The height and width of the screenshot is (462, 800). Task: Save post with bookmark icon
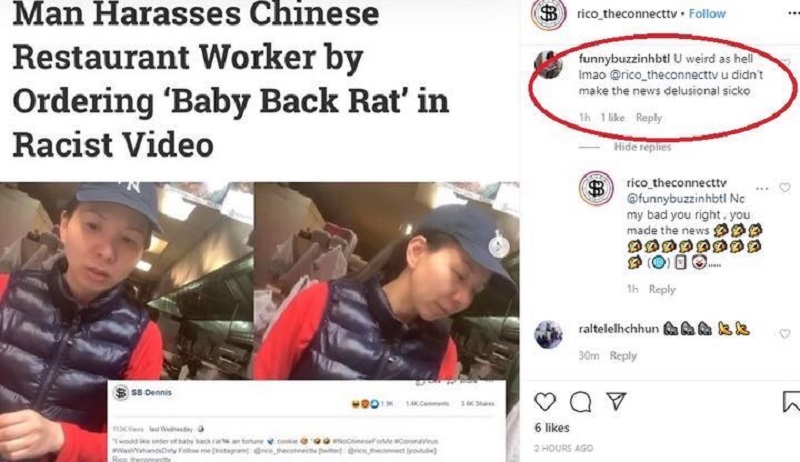791,402
